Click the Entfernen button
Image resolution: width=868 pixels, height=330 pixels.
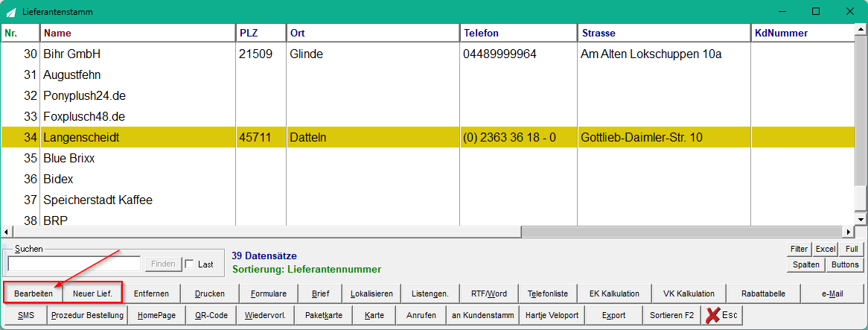151,293
